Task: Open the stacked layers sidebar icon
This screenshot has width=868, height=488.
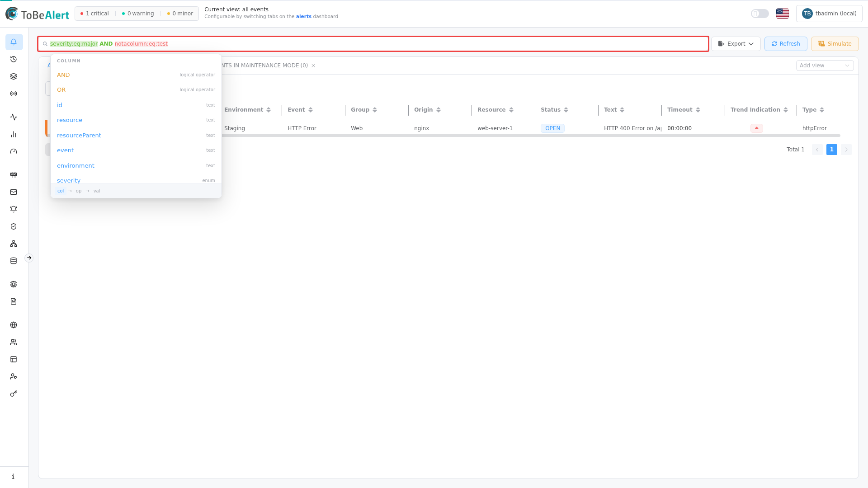Action: (14, 76)
